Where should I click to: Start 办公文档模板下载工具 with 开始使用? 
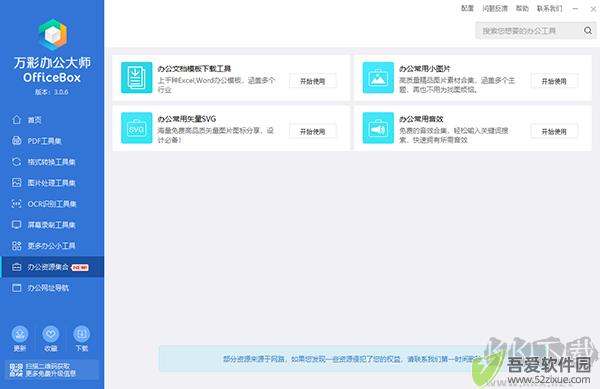point(313,81)
